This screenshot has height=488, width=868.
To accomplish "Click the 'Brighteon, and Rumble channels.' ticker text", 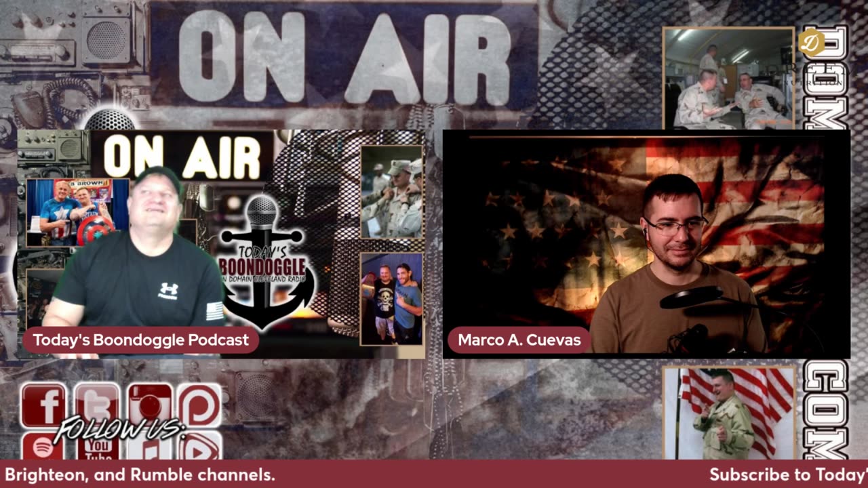I will tap(140, 475).
